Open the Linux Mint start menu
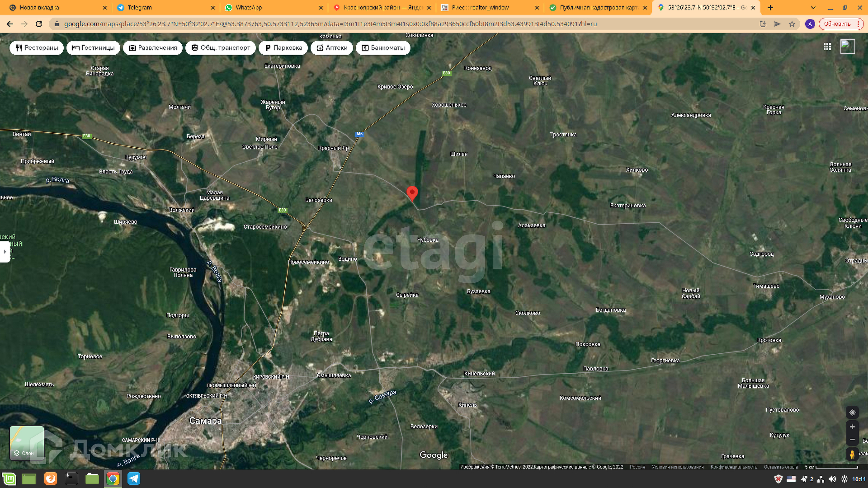868x488 pixels. point(9,479)
